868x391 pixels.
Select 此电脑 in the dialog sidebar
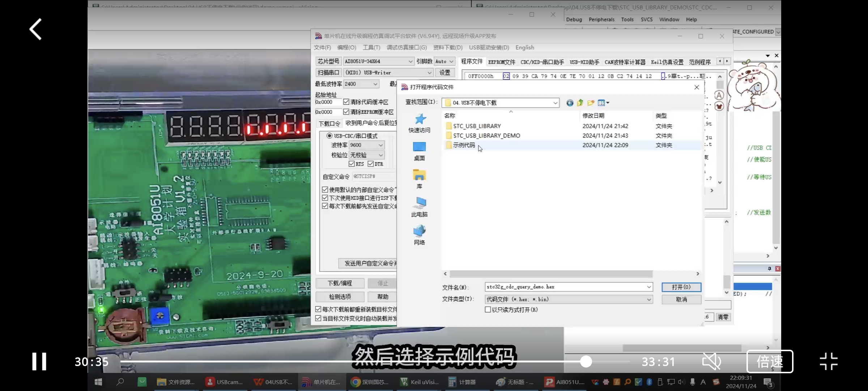pyautogui.click(x=420, y=207)
